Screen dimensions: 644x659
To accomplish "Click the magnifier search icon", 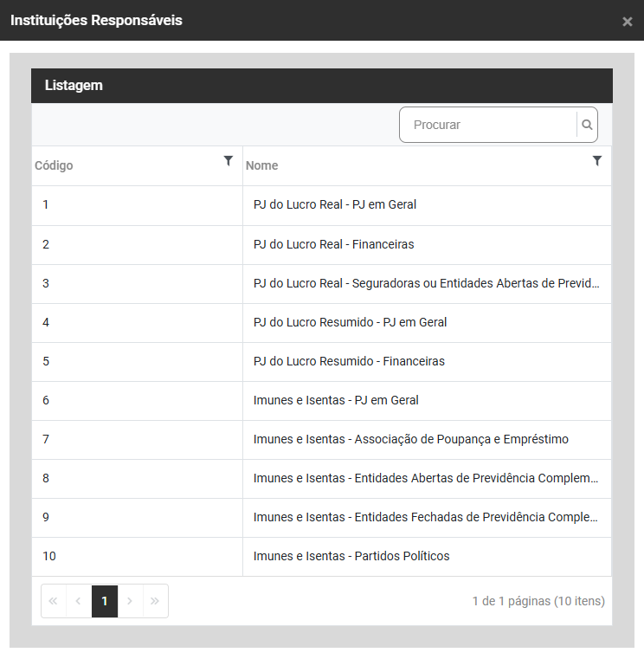I will tap(587, 125).
